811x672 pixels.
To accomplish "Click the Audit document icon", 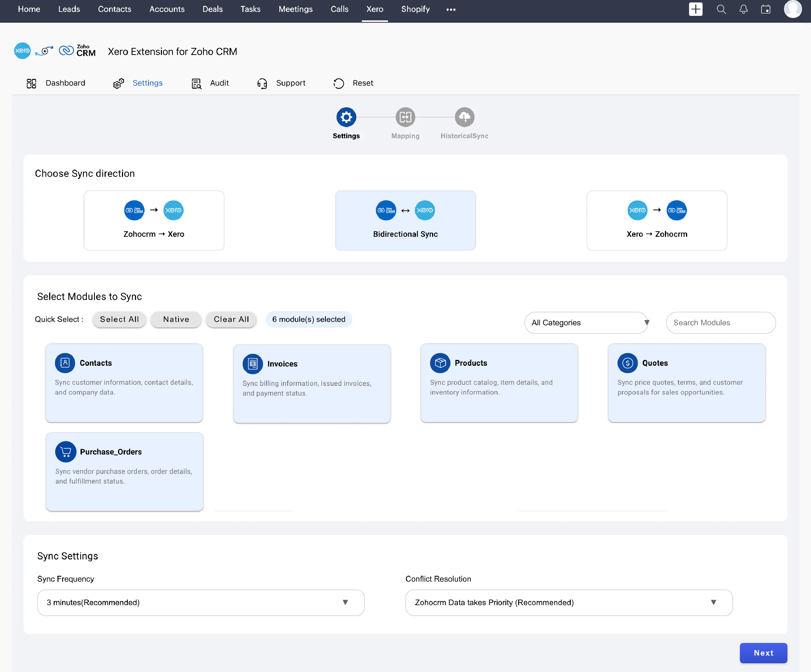I will point(197,84).
